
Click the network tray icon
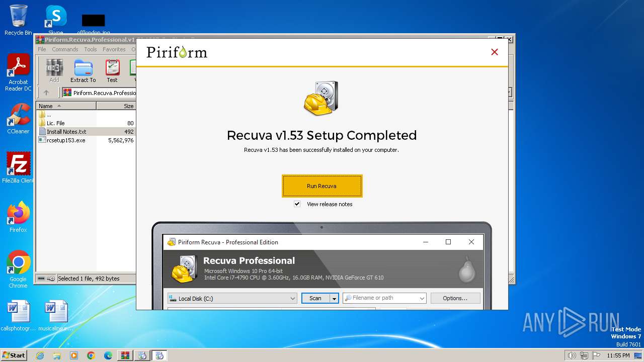click(584, 355)
